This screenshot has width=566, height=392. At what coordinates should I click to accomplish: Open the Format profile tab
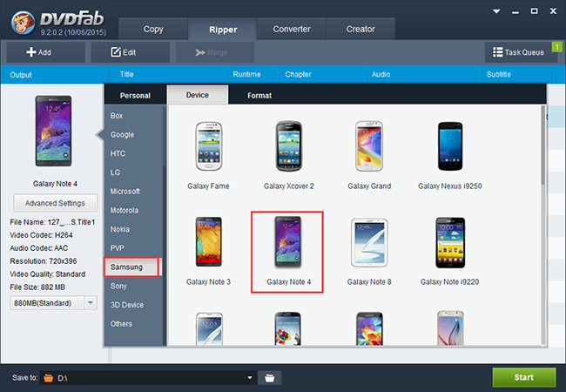[259, 95]
